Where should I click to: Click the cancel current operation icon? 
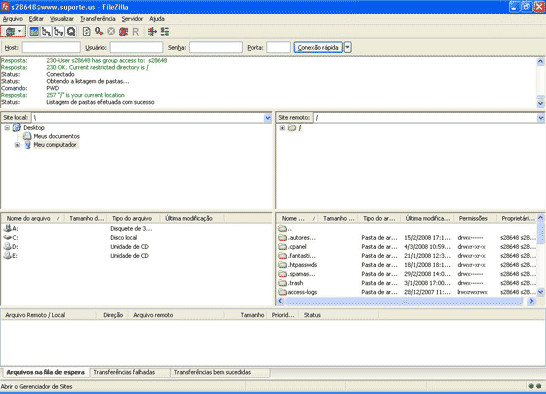111,32
